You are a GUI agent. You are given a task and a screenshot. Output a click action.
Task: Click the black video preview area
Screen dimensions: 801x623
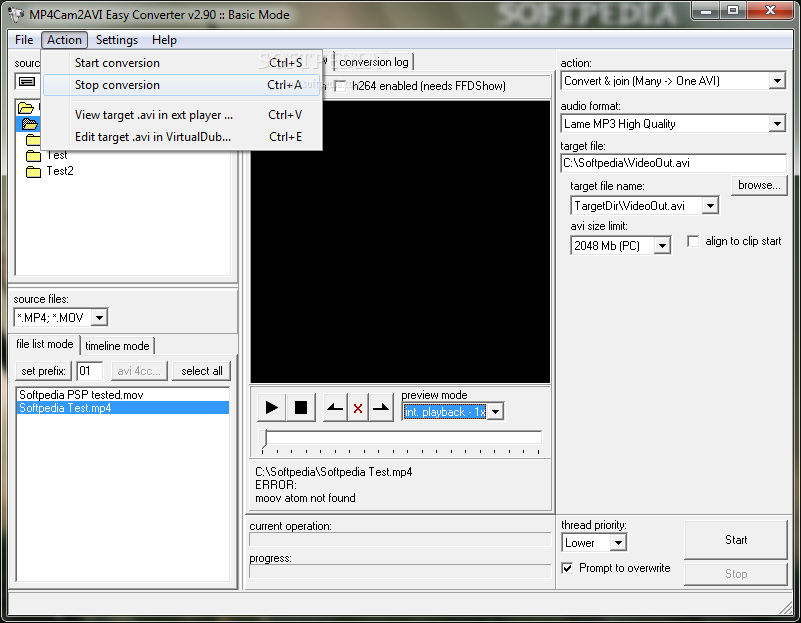point(400,242)
